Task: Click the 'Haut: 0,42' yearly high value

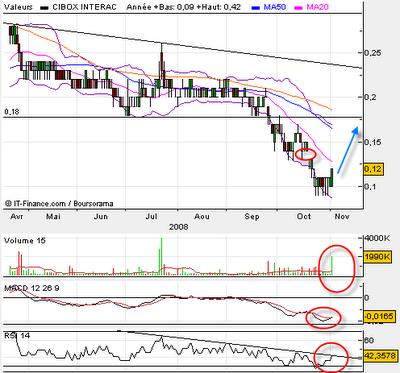Action: 217,7
